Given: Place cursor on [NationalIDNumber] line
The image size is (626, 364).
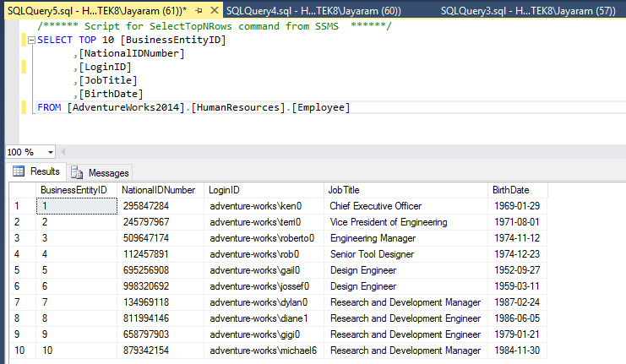Looking at the screenshot, I should [131, 53].
